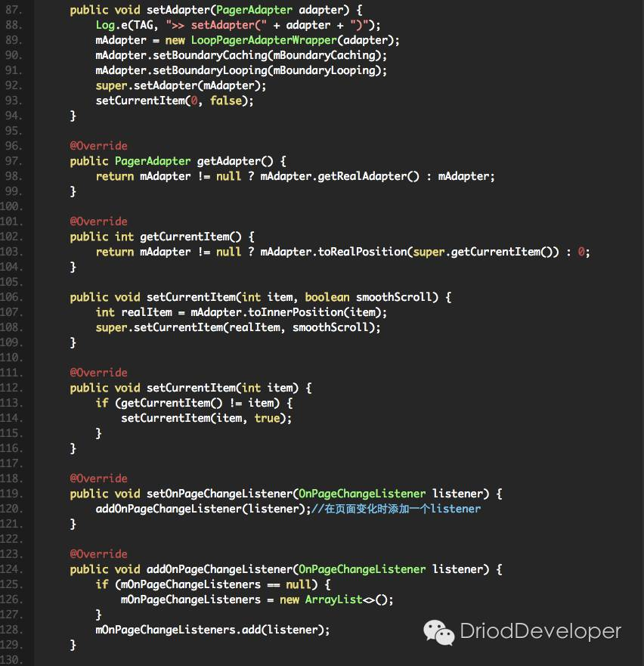Click line number 110 in the gutter
This screenshot has height=666, width=644.
tap(11, 358)
